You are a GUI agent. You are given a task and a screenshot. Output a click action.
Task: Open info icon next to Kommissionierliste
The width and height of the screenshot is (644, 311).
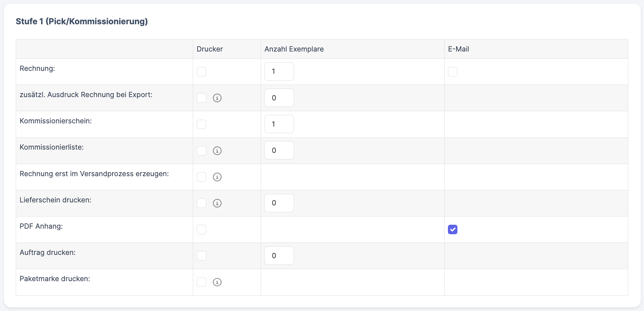(217, 151)
